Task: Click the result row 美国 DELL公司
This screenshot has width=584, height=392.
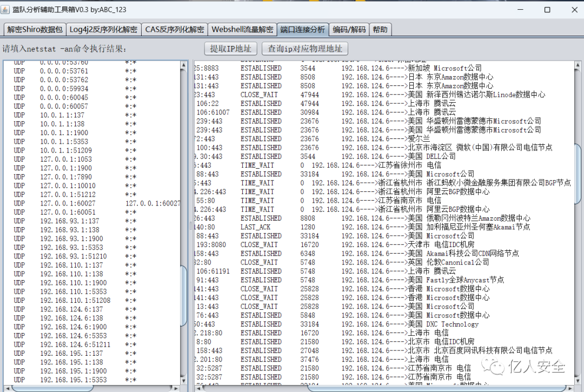Action: (x=325, y=156)
